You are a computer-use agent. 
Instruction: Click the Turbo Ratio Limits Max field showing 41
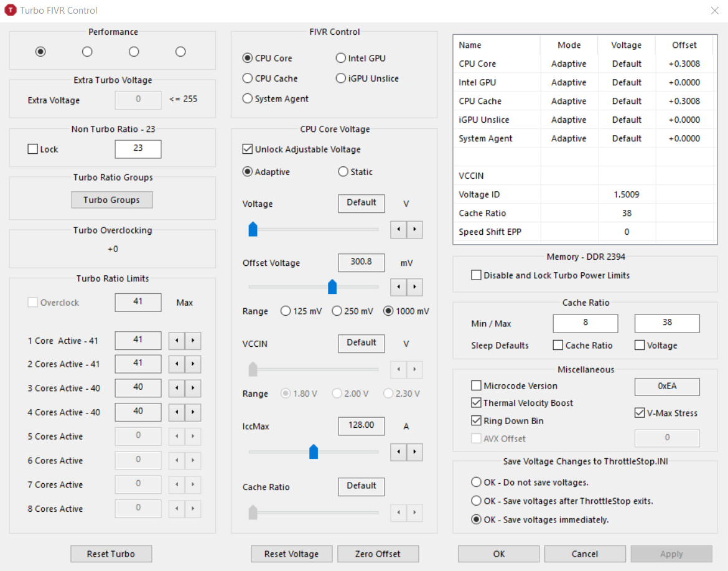click(x=138, y=303)
